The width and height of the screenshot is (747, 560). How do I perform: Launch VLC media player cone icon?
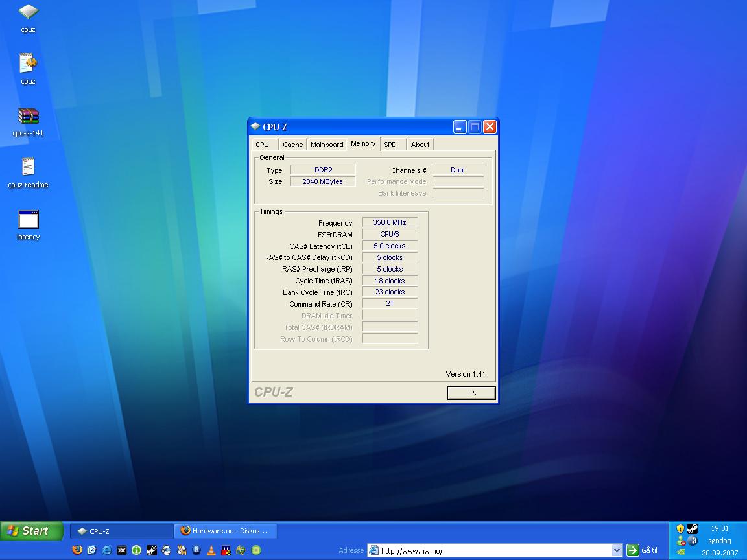(211, 550)
